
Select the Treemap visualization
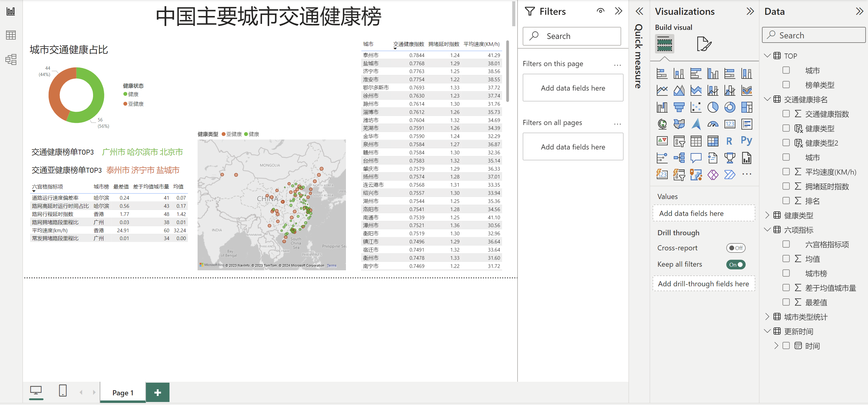coord(746,108)
